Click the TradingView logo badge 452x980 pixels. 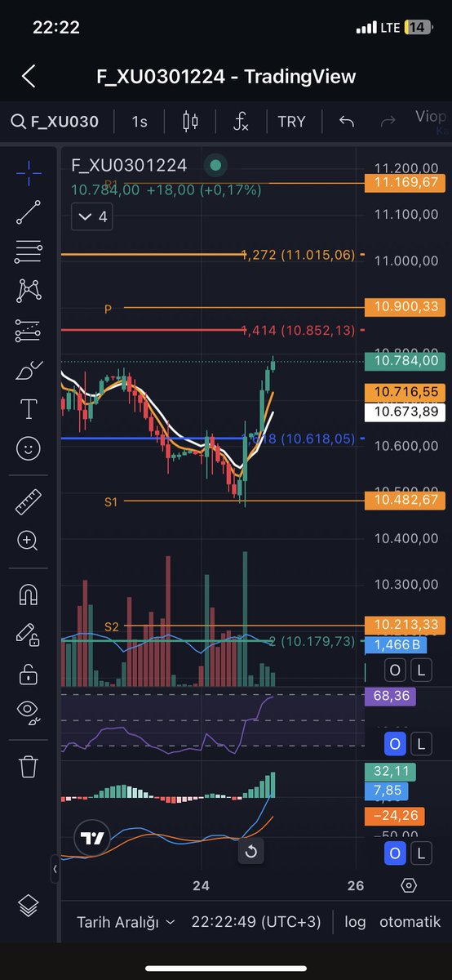tap(92, 838)
